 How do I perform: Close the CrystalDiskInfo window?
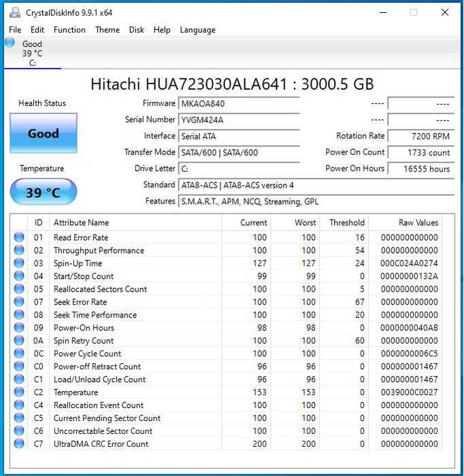[x=445, y=12]
